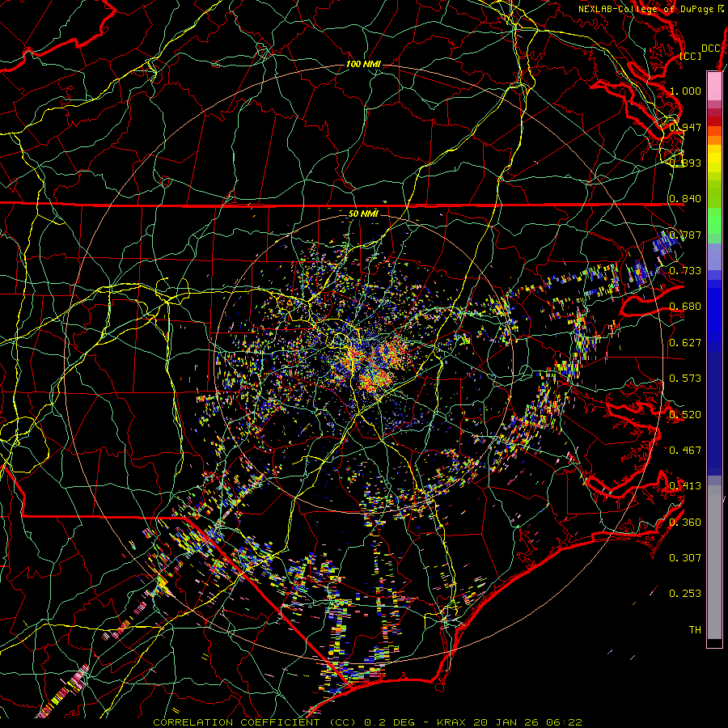Click the 0.947 scale value
Image resolution: width=728 pixels, height=728 pixels.
[685, 127]
